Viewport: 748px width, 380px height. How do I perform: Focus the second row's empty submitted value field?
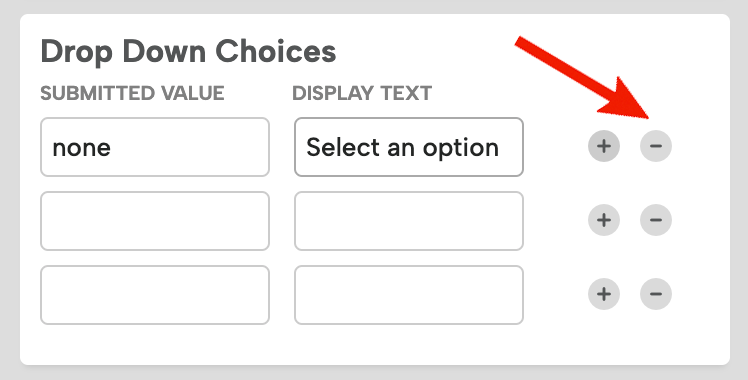tap(155, 221)
